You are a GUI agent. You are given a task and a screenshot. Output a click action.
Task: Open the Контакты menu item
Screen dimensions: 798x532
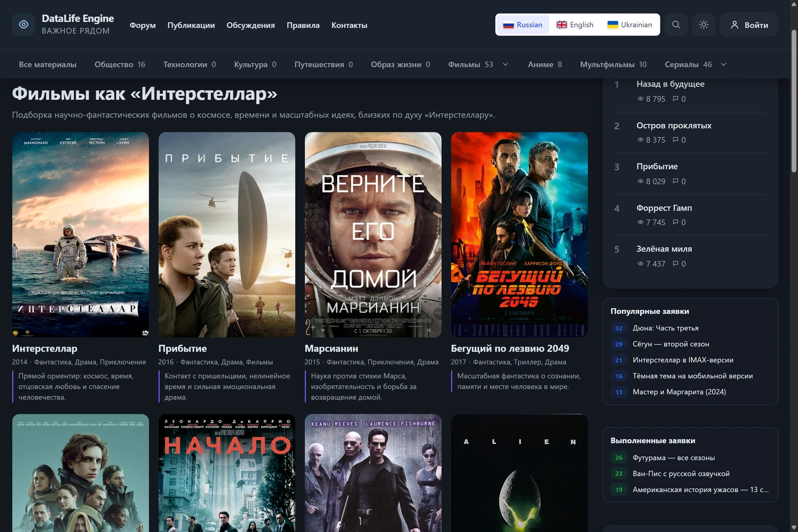[x=349, y=25]
